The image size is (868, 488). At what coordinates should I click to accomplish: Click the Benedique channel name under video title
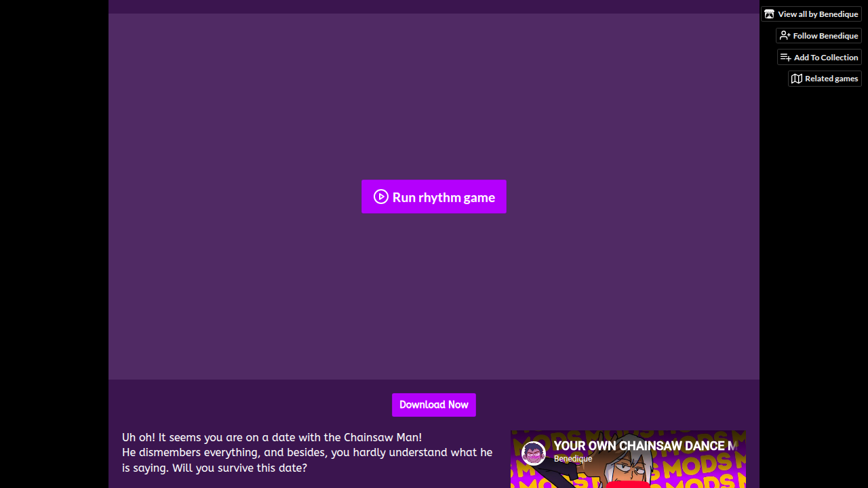(x=573, y=459)
